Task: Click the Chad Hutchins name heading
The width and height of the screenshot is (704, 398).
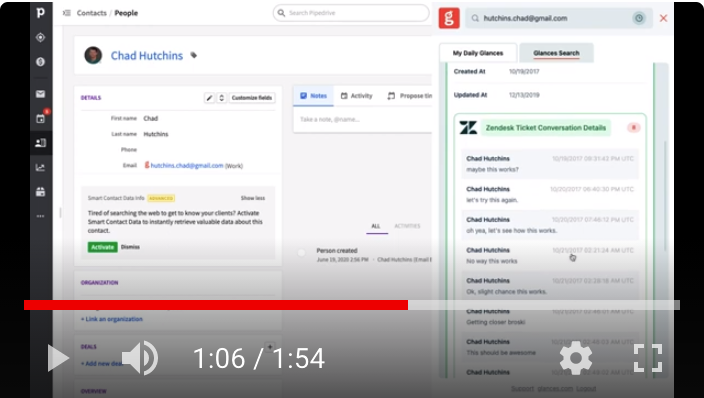Action: coord(147,56)
